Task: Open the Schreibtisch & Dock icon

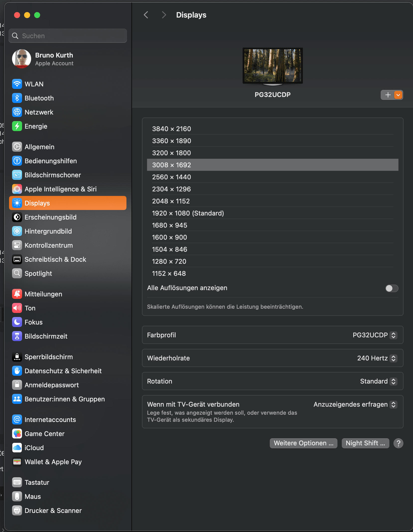Action: (x=17, y=259)
